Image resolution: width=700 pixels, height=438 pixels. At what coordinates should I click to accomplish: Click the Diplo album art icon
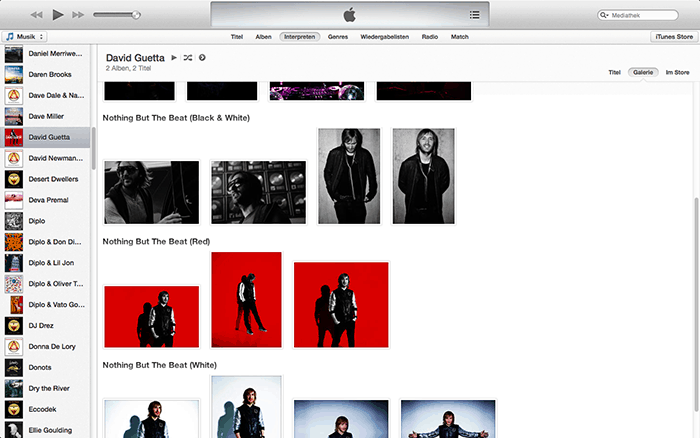14,221
